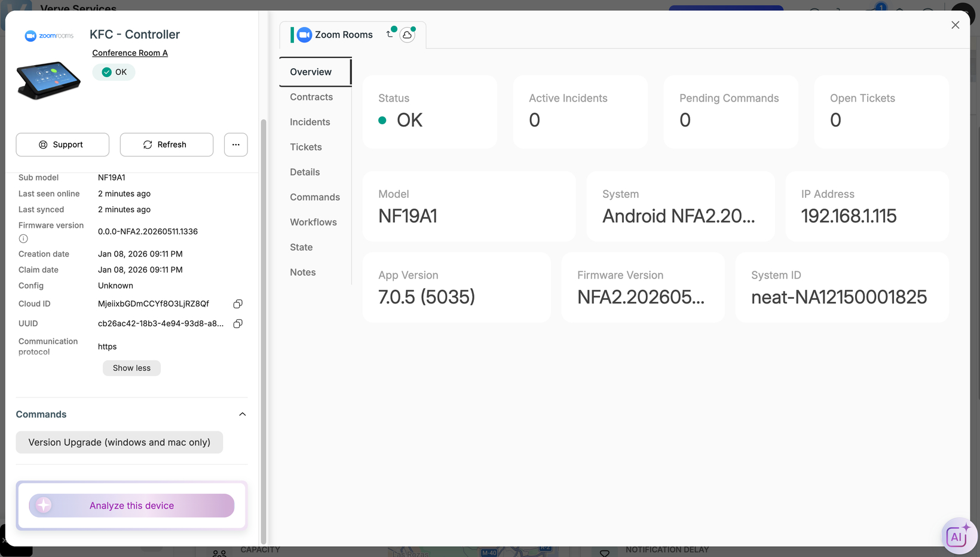Click the sparkle icon in Analyze this device
This screenshot has height=557, width=980.
coord(43,506)
